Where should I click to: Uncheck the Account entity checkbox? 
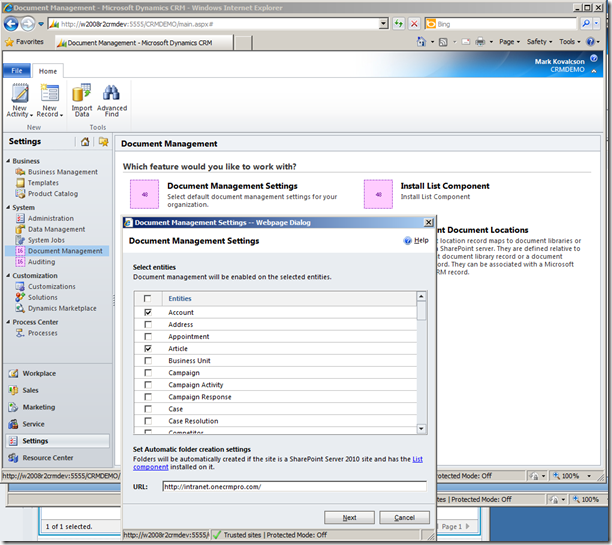point(149,312)
